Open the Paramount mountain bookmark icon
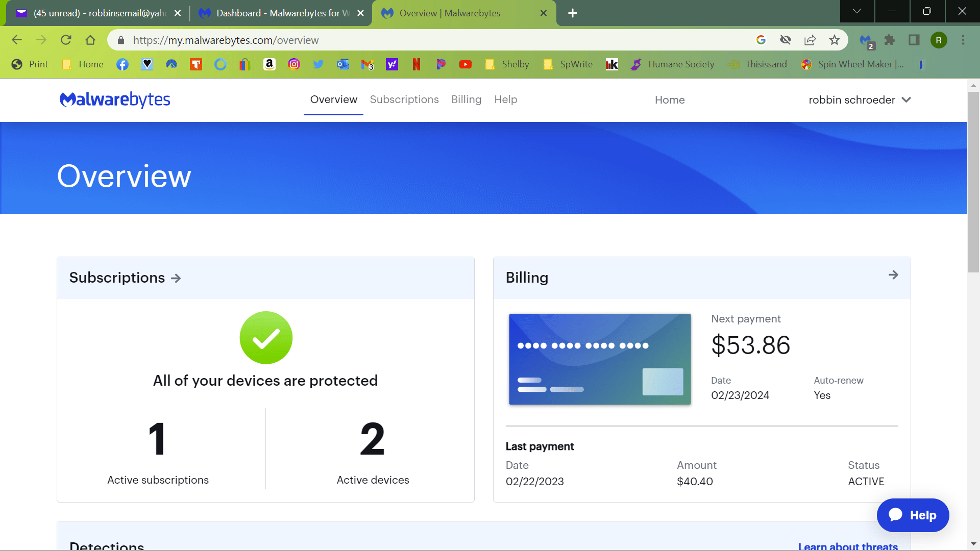Viewport: 980px width, 551px height. tap(171, 64)
